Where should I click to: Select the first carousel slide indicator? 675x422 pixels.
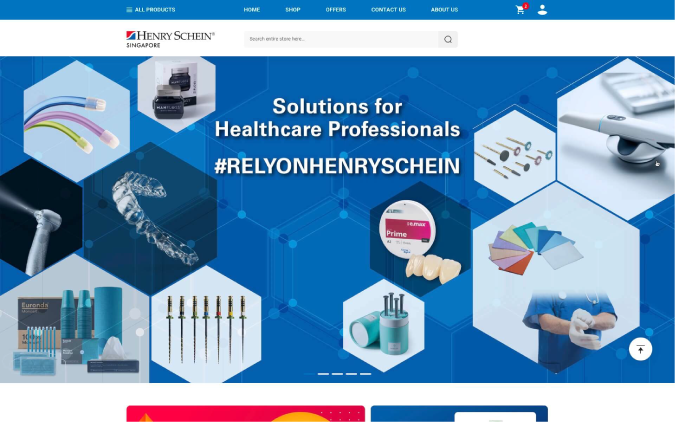click(309, 374)
